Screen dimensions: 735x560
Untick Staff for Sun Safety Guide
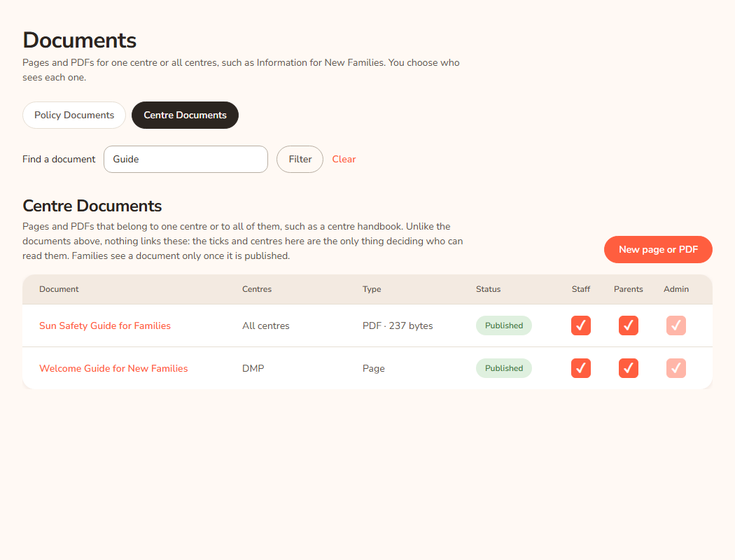pos(581,325)
